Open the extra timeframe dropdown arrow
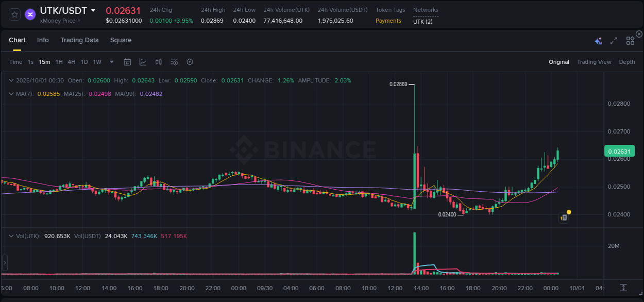 (111, 62)
